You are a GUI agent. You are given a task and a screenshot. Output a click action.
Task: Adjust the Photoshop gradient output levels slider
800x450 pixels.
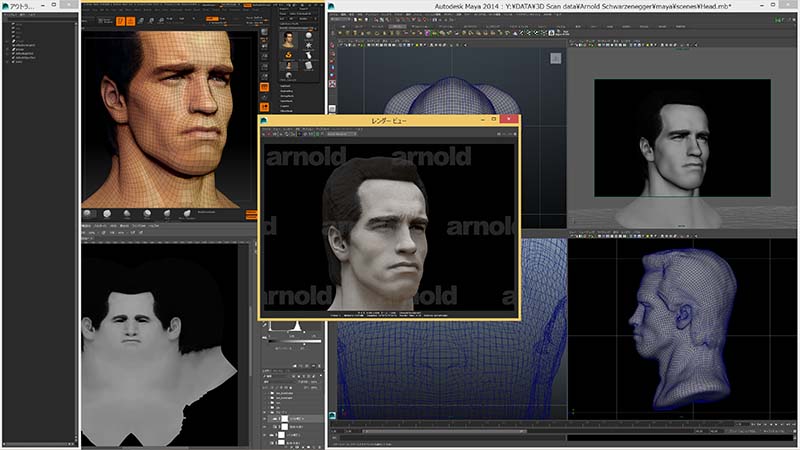[x=295, y=342]
